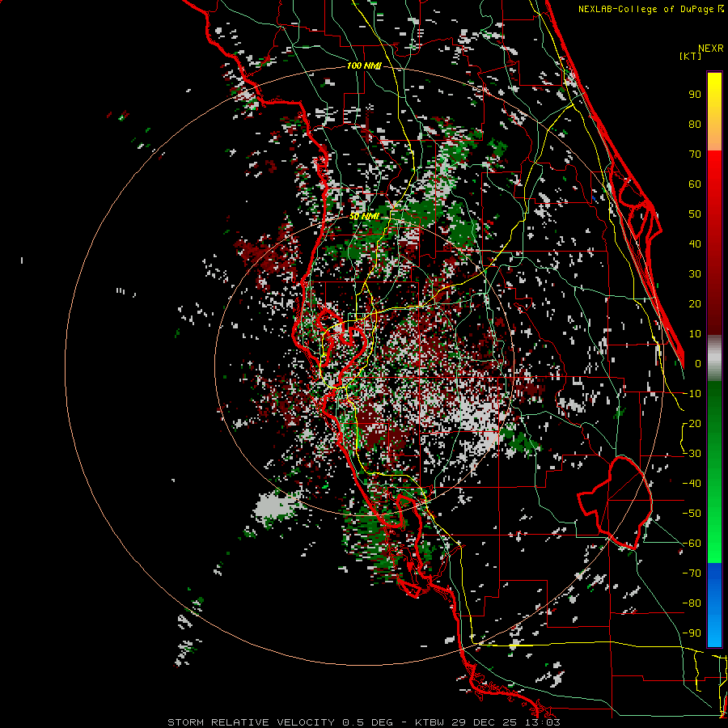Click the -70 value on velocity scale
The image size is (728, 728).
click(692, 574)
